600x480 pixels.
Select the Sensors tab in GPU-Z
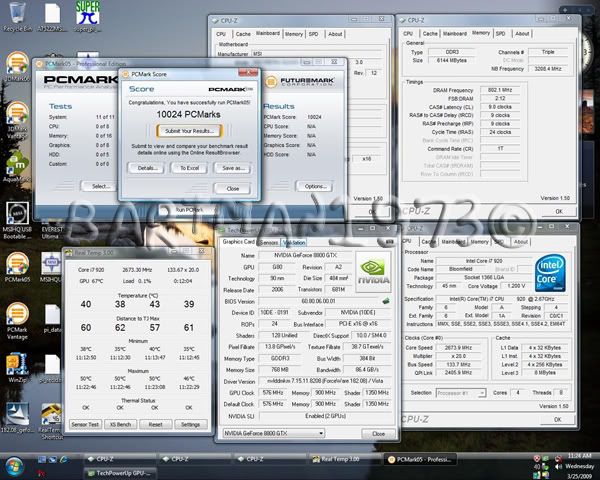point(268,243)
